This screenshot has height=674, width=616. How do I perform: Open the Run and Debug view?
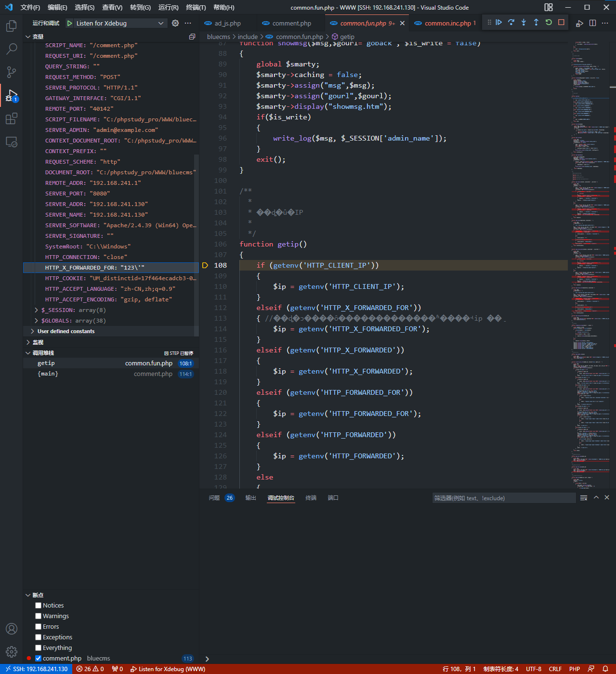(x=12, y=95)
